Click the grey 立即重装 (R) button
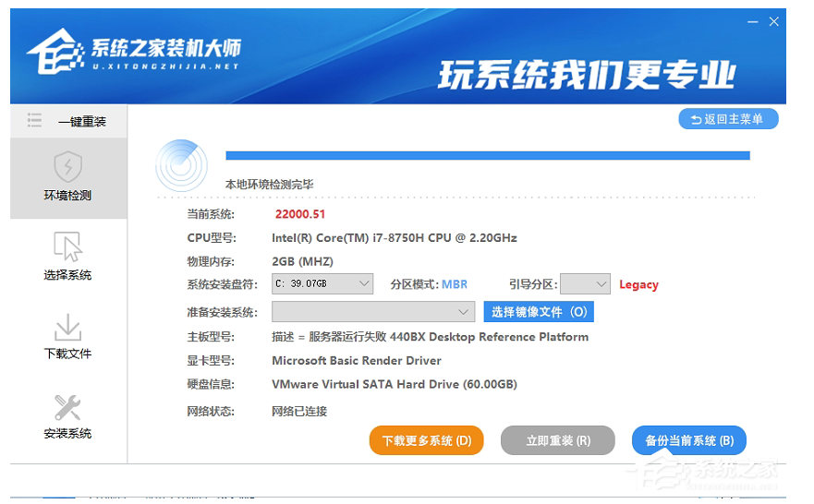814x504 pixels. point(558,440)
